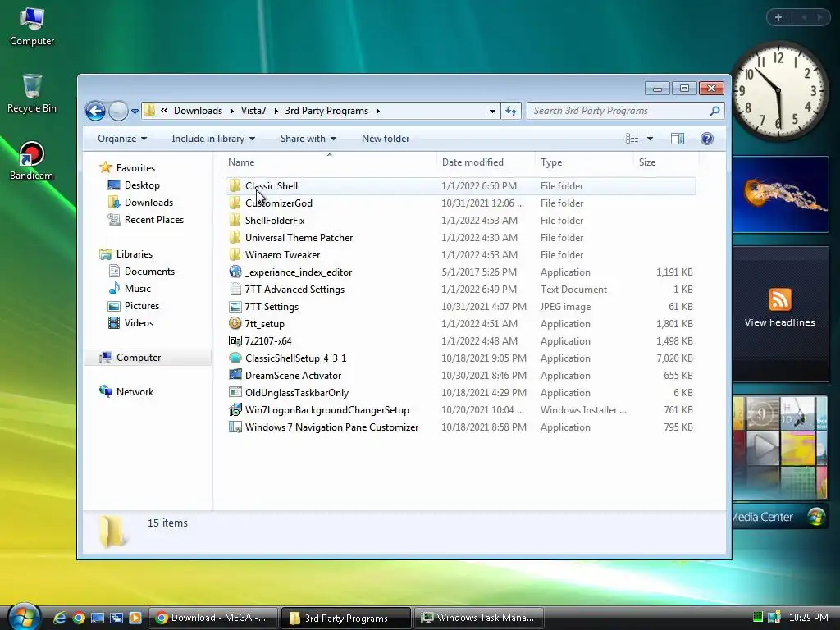Select the DreamScene Activator application
The height and width of the screenshot is (630, 840).
point(461,376)
